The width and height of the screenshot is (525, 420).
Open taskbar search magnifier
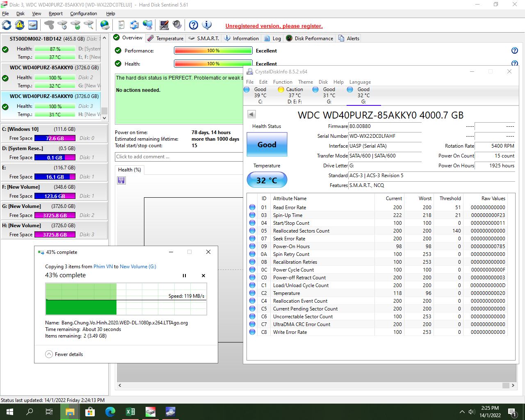pyautogui.click(x=30, y=412)
